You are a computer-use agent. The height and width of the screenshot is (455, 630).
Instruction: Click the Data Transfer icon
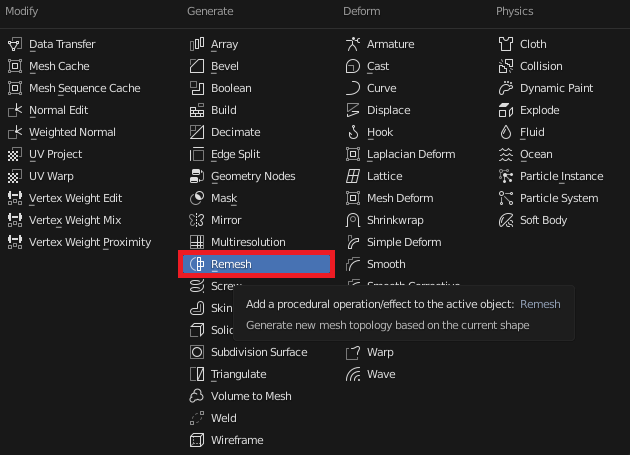(15, 44)
